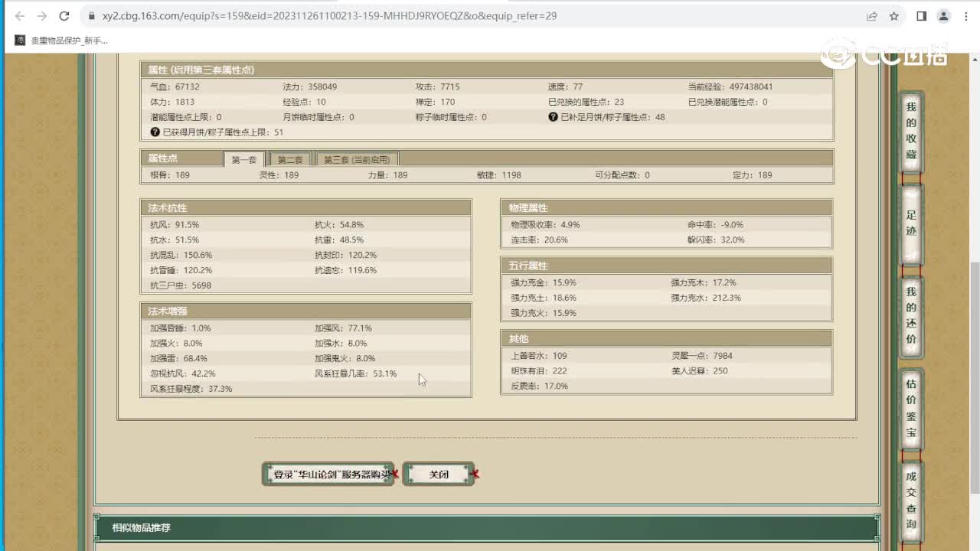Click the site lock icon in the address bar
Viewport: 980px width, 551px height.
pyautogui.click(x=91, y=16)
